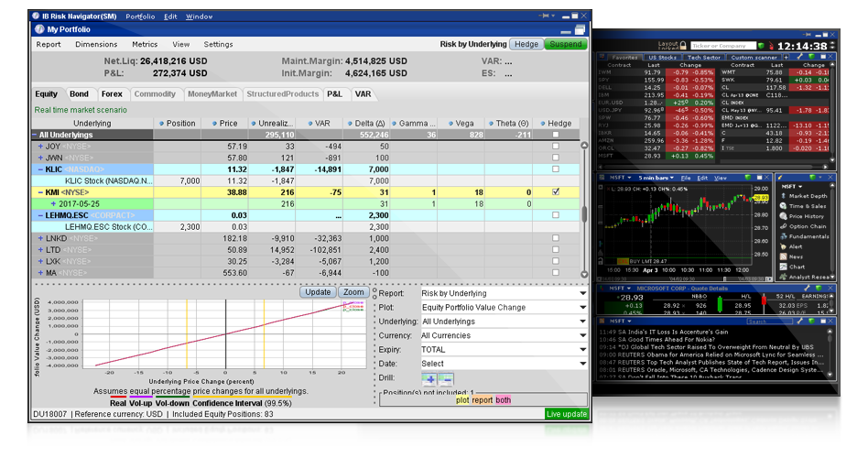Open the Settings menu
Viewport: 868px width, 458px height.
[218, 44]
